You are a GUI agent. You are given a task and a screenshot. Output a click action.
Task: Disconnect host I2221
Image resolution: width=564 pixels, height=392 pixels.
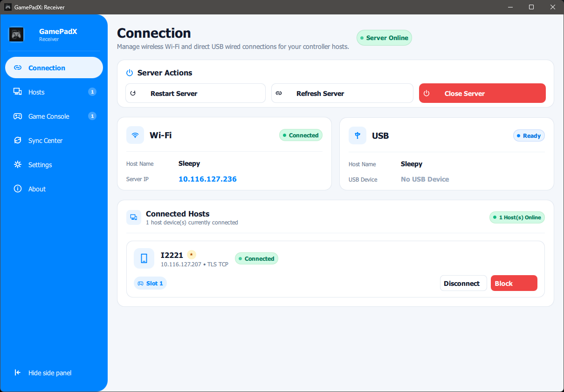coord(463,283)
